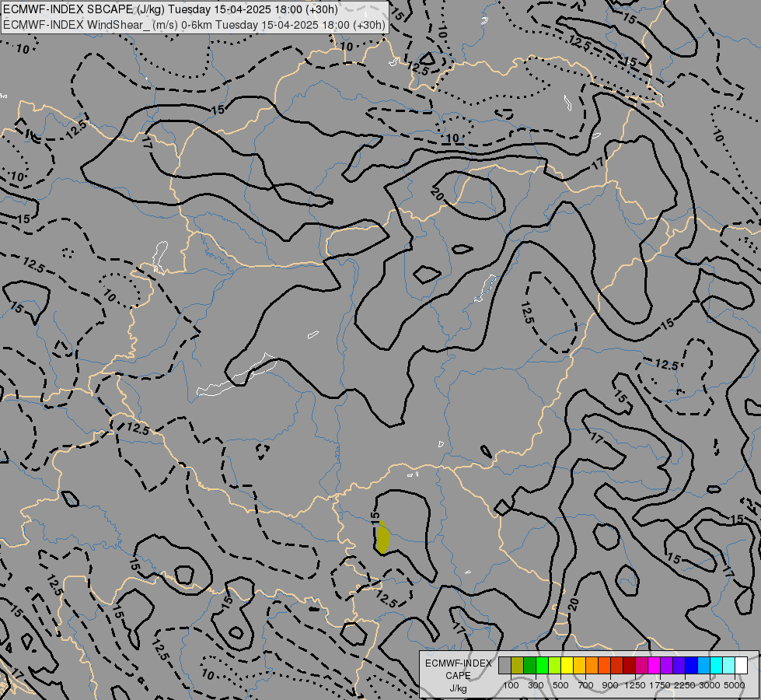Click the WindShear 0-6km title line
Screen dimensions: 761x700
(194, 25)
